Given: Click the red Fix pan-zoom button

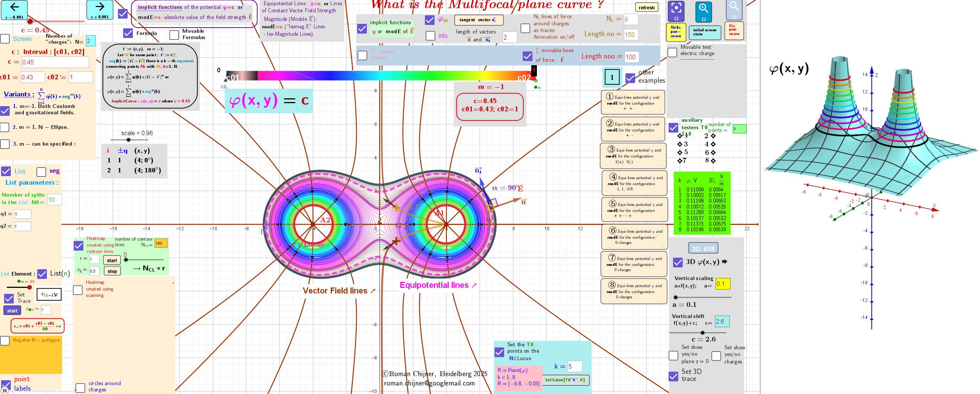Looking at the screenshot, I should tap(734, 31).
